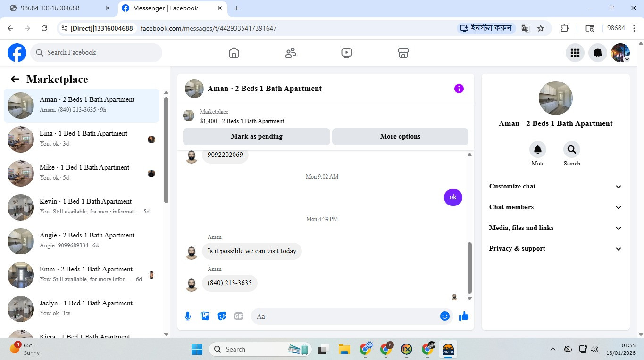Click the phone number message (840) 213-3635
This screenshot has height=360, width=644.
pos(230,283)
